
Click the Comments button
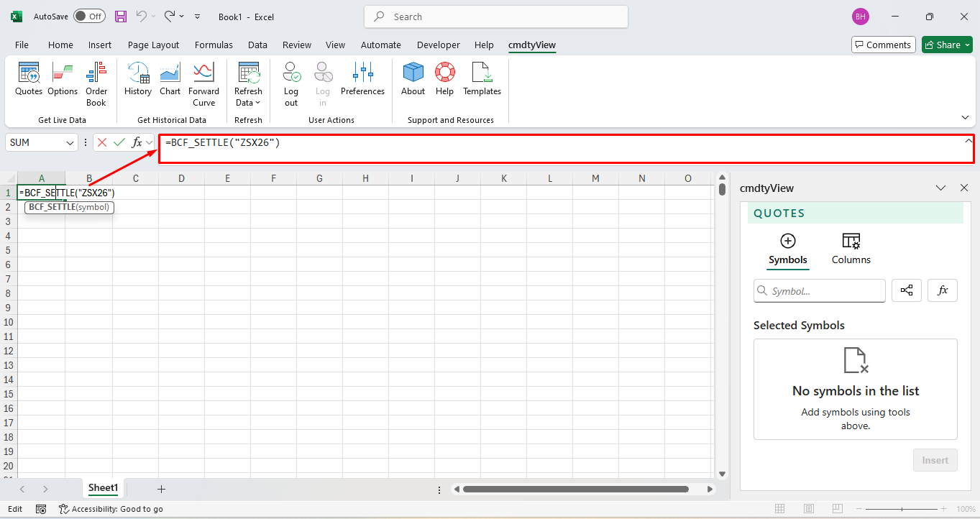(x=884, y=45)
